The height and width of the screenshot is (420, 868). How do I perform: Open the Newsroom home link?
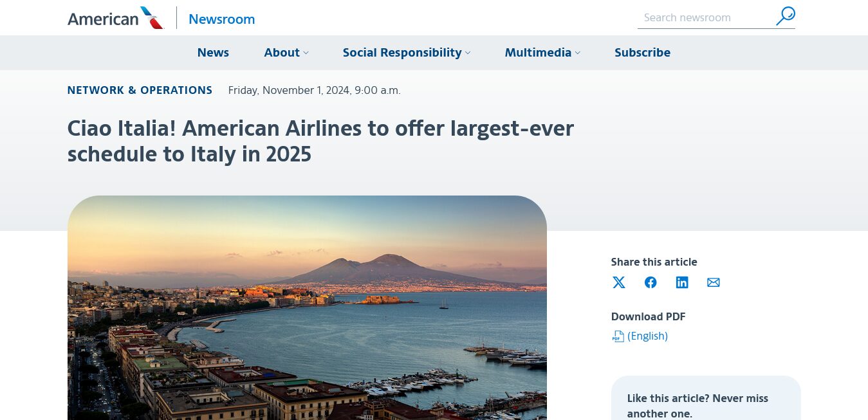pyautogui.click(x=221, y=19)
